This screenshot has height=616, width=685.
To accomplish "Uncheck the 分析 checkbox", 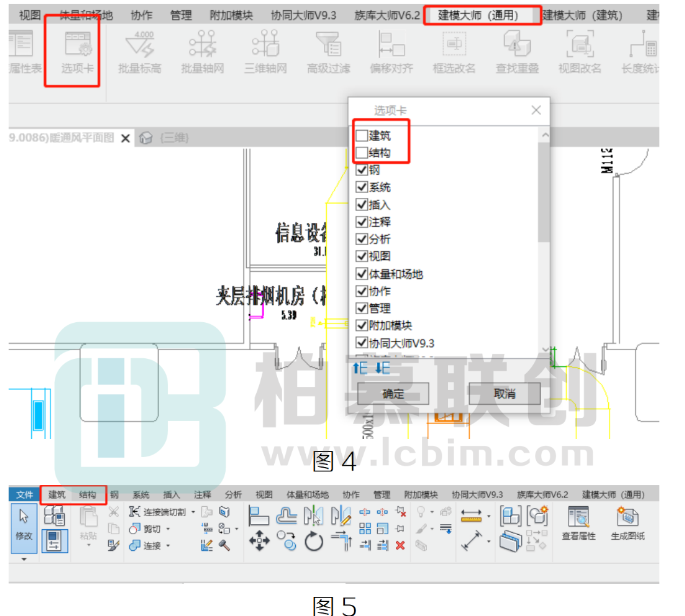I will point(361,239).
